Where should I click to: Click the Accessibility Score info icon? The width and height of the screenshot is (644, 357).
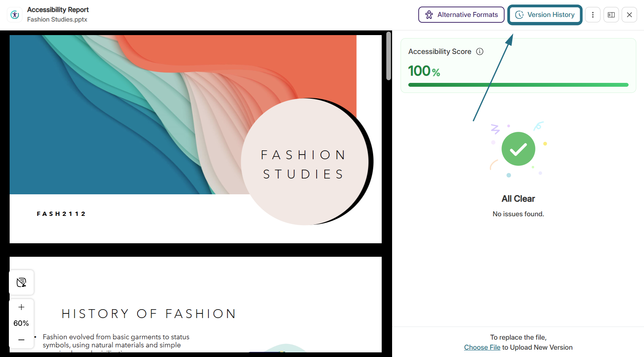(x=480, y=52)
